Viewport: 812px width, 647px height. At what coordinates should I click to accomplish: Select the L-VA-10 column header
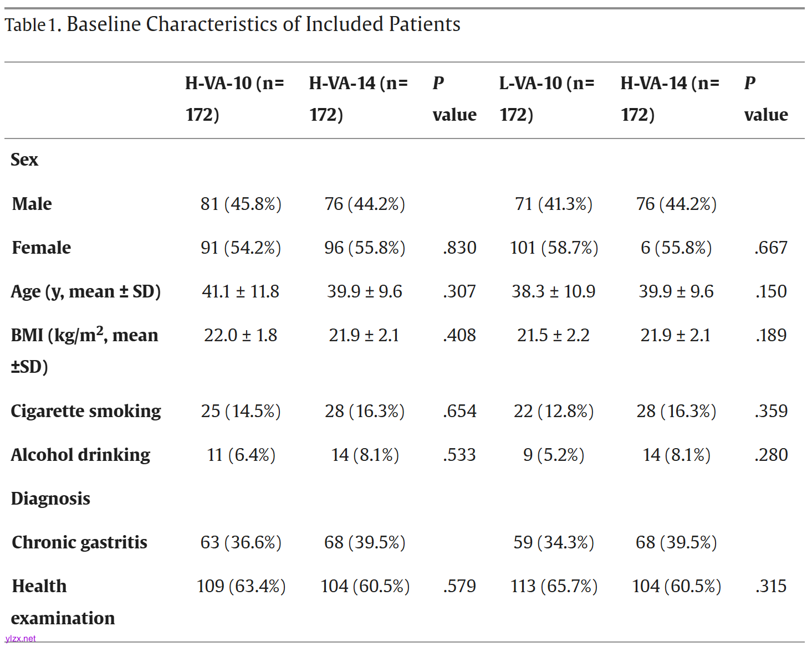tap(547, 99)
